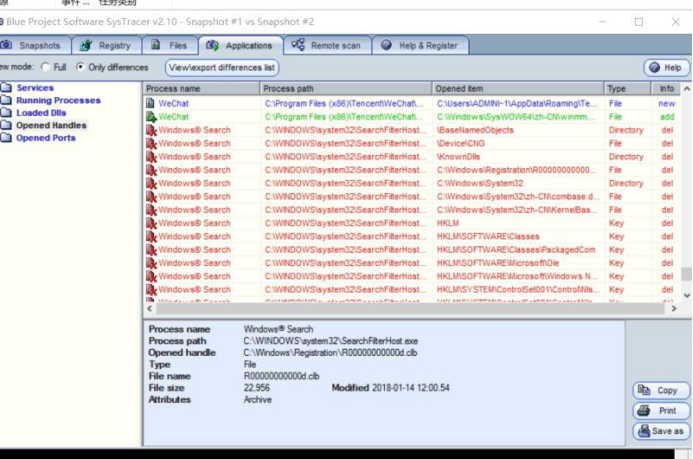Click View\export differences list button

coord(222,68)
